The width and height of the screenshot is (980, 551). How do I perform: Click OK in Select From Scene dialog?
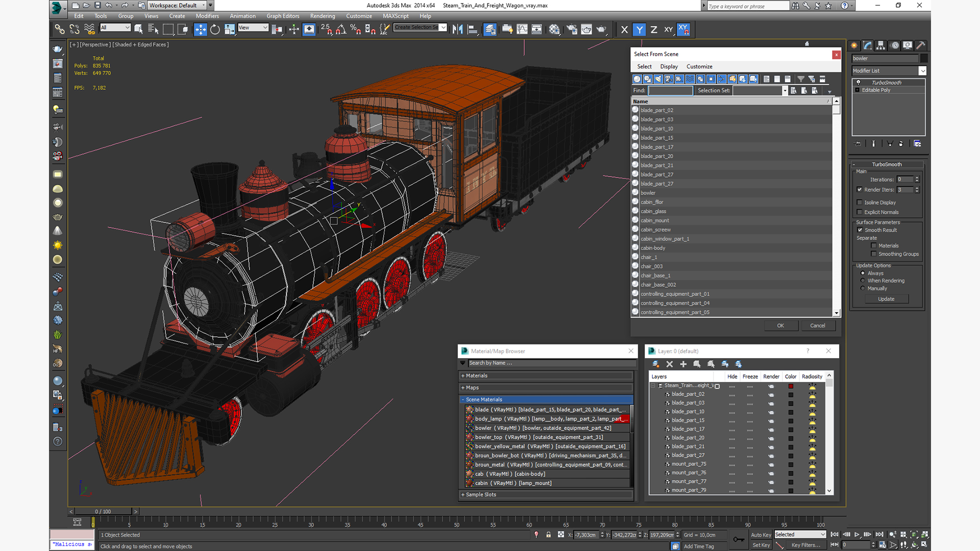coord(780,325)
